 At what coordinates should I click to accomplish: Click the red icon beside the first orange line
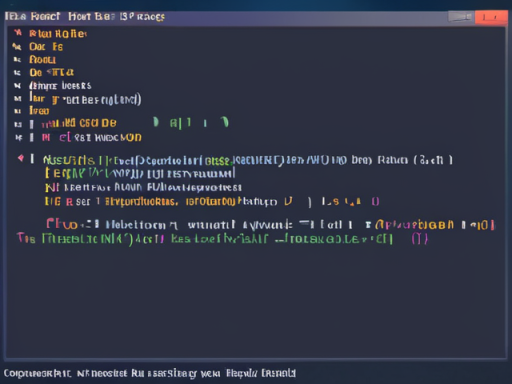18,33
